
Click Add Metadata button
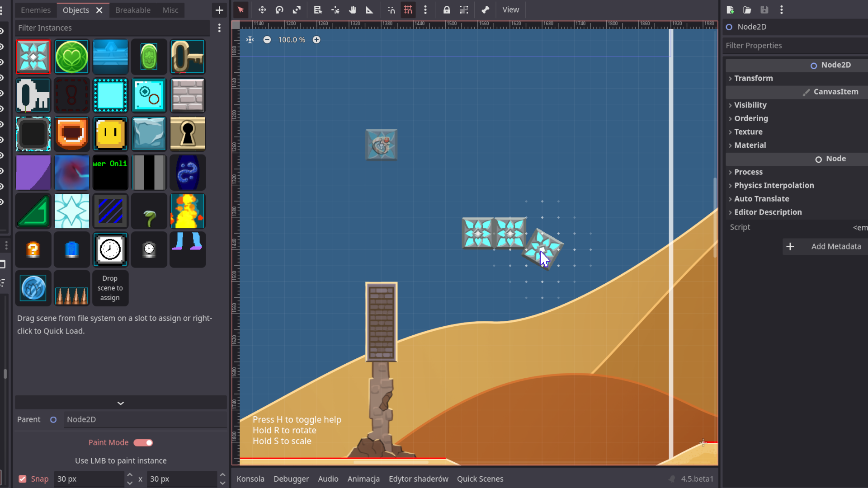tap(826, 246)
